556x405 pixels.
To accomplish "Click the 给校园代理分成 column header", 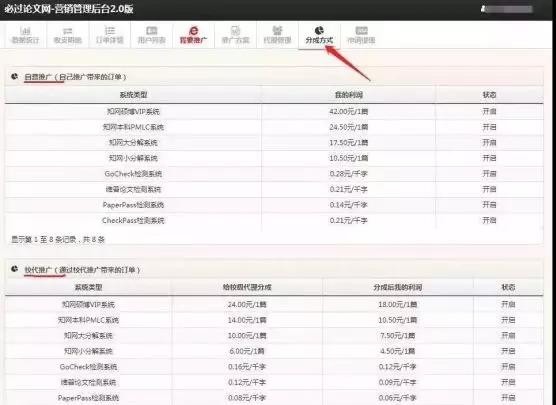I will tap(247, 287).
